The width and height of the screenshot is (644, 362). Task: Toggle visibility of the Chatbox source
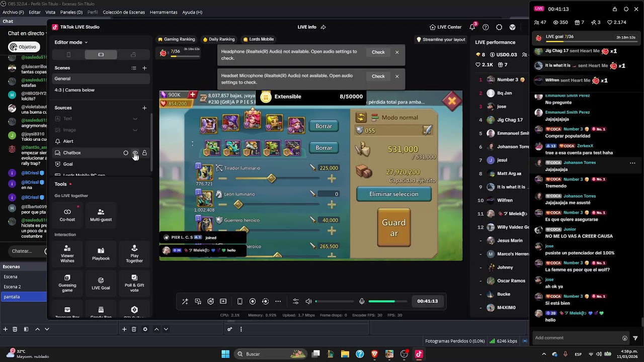tap(135, 153)
